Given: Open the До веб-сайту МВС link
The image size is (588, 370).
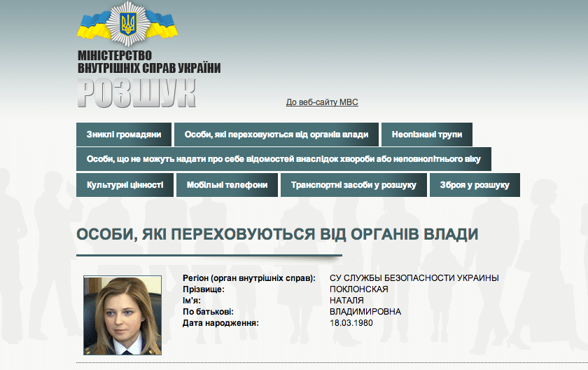Looking at the screenshot, I should 322,102.
